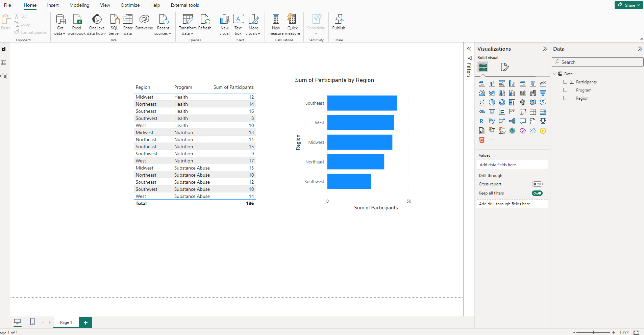Open the External tools menu
Image resolution: width=644 pixels, height=335 pixels.
pos(184,5)
